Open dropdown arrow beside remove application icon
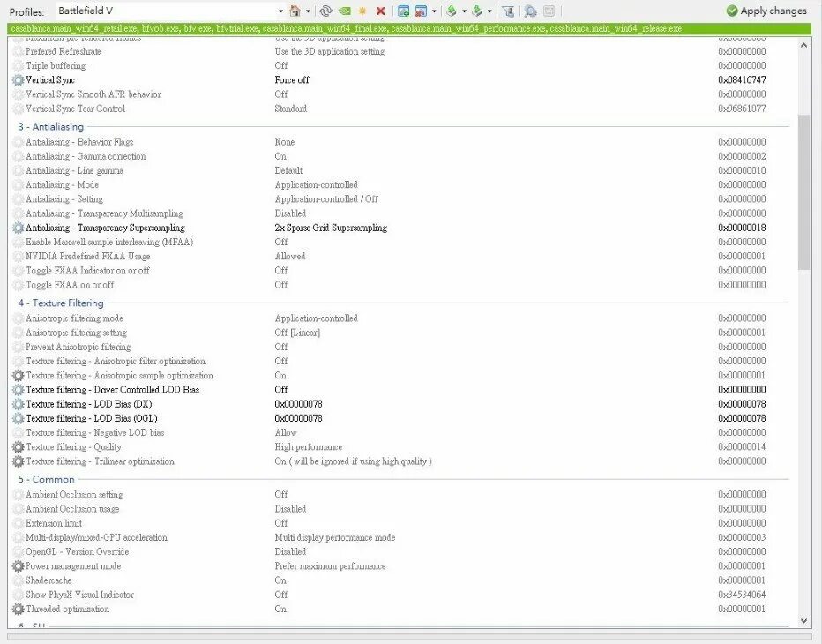This screenshot has height=644, width=822. point(434,11)
